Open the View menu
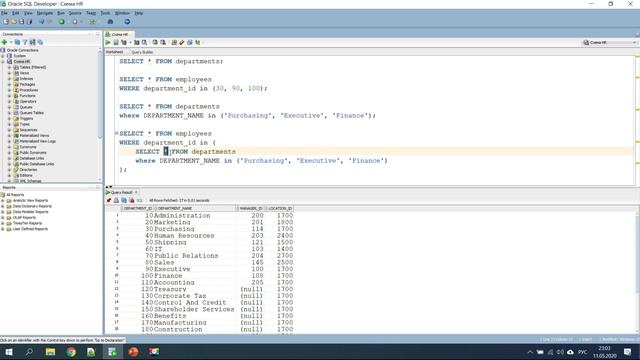640x360 pixels. [28, 13]
